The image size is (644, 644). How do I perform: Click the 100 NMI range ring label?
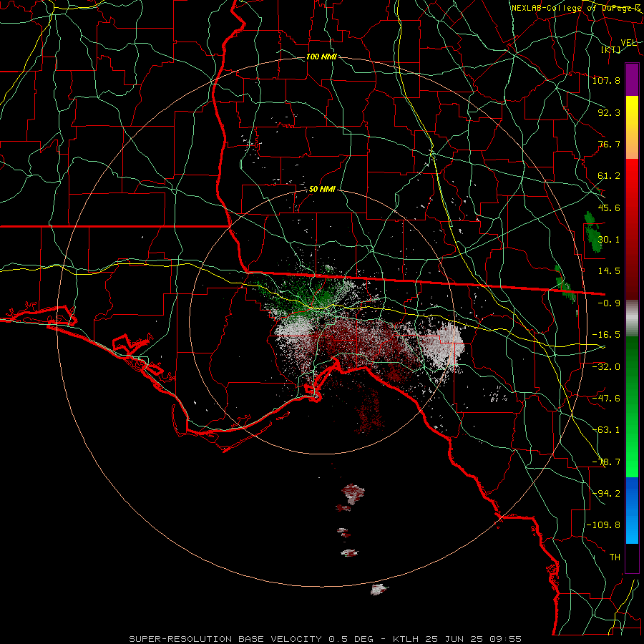321,57
